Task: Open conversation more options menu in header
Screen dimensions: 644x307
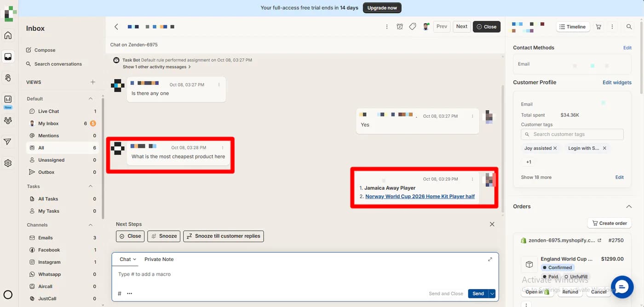Action: click(387, 27)
